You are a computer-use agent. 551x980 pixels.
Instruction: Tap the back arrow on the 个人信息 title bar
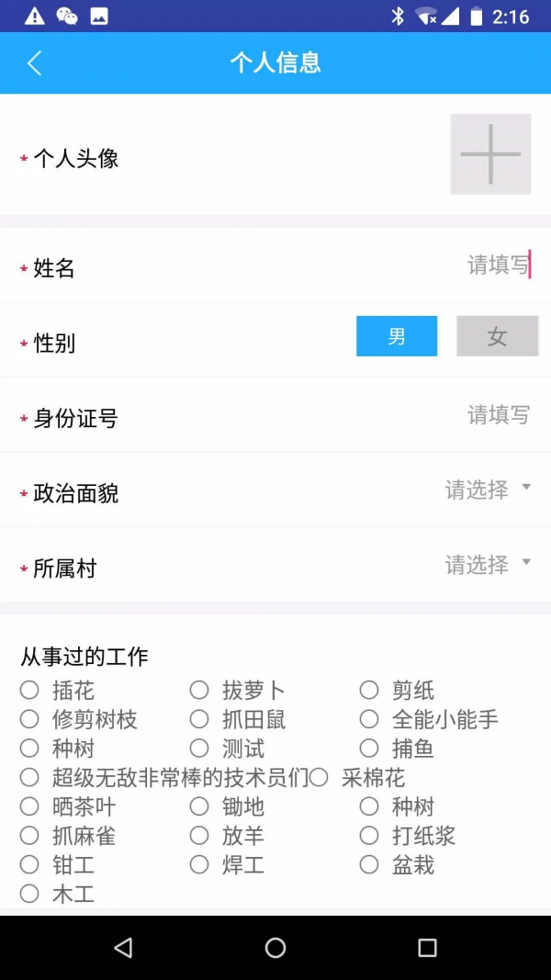point(35,62)
